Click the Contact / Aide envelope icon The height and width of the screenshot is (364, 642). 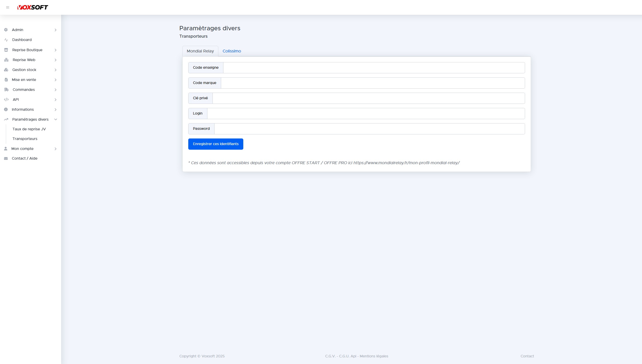(6, 158)
